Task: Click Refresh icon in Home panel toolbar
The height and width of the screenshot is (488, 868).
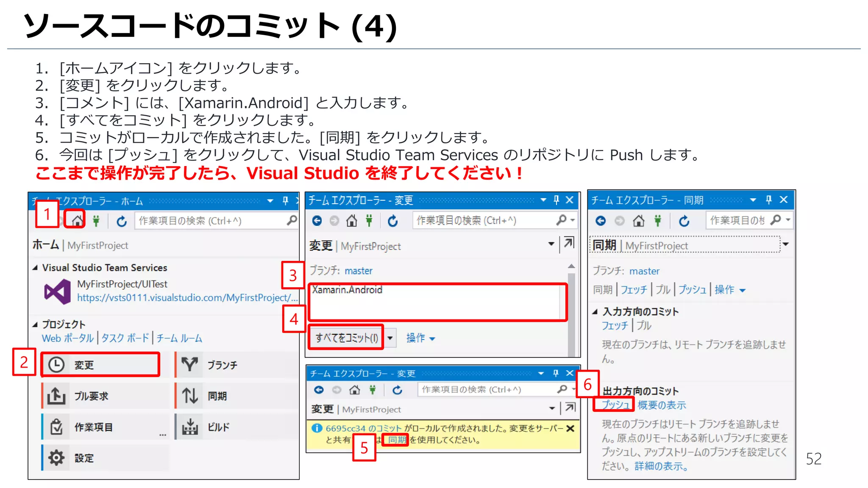Action: click(122, 221)
